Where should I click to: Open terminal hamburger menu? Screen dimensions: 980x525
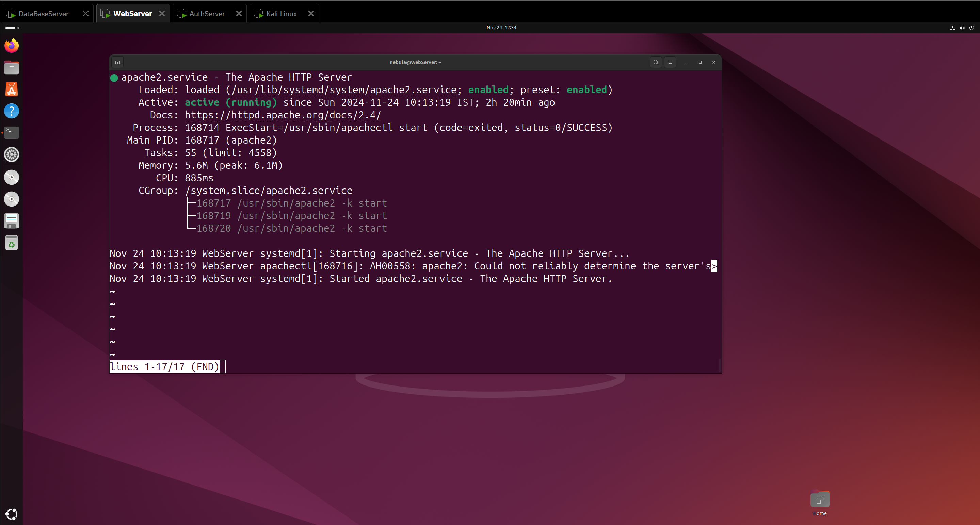pyautogui.click(x=670, y=62)
